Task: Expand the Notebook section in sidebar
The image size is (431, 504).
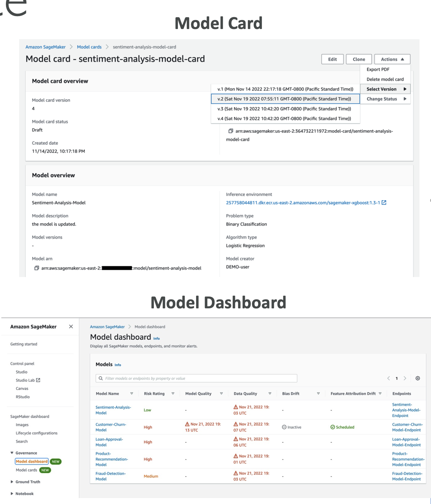Action: coord(12,493)
